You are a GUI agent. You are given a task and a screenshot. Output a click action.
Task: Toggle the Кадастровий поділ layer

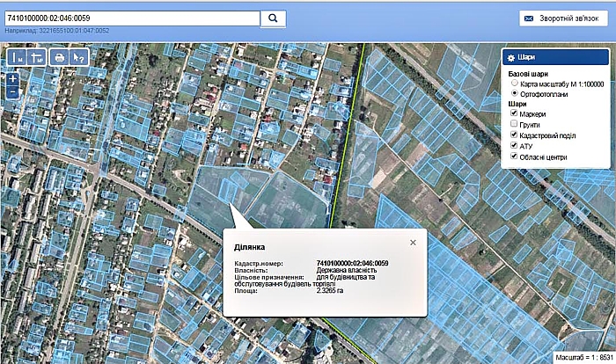[x=514, y=135]
